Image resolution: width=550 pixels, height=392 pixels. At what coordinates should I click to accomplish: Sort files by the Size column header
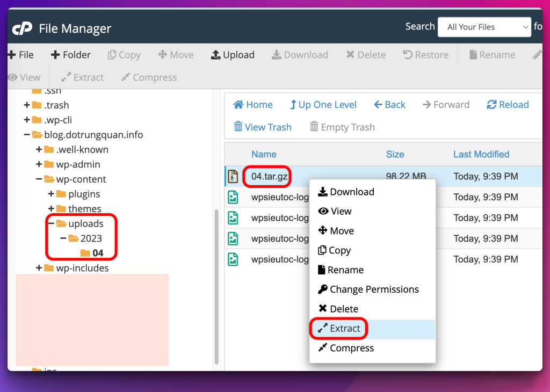(x=395, y=154)
